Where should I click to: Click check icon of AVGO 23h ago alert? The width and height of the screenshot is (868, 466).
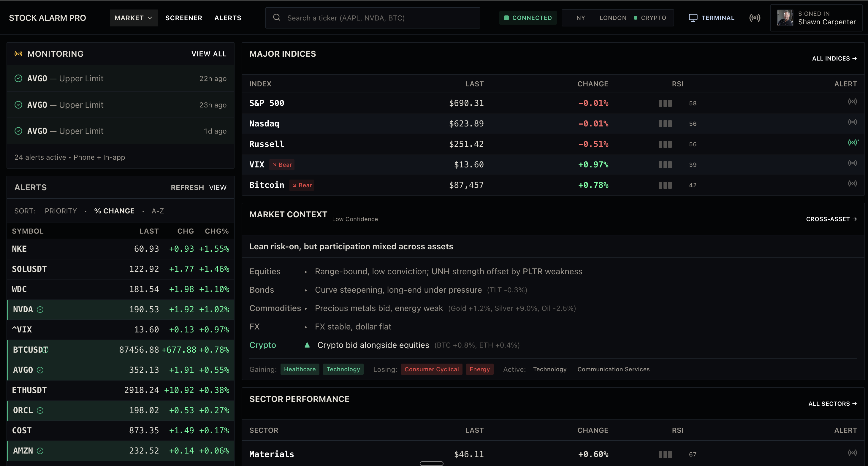18,105
